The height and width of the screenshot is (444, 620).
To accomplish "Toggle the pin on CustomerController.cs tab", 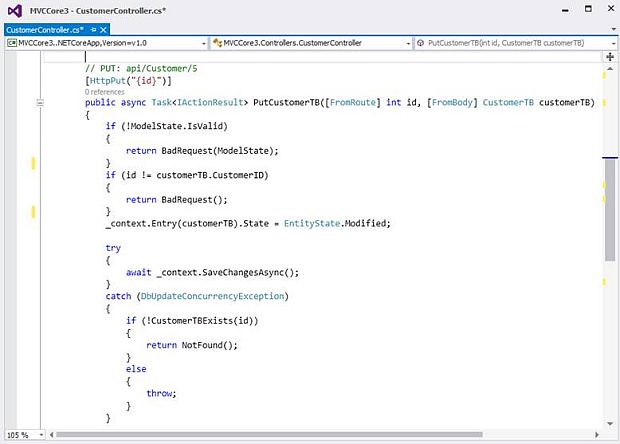I will click(x=93, y=30).
